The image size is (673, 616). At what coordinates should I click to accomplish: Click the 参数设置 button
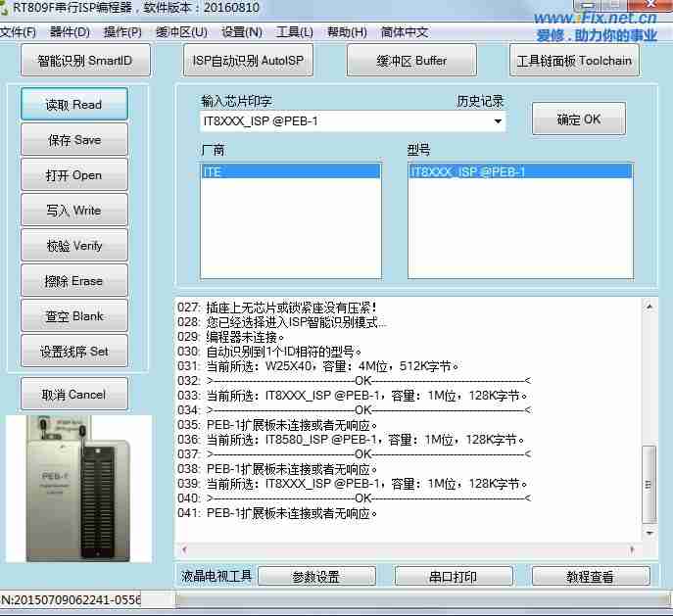point(316,577)
